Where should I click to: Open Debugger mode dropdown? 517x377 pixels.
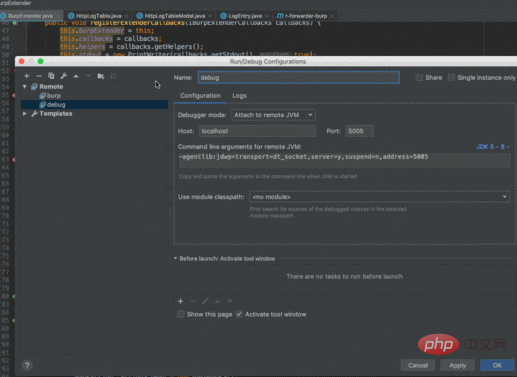(273, 115)
